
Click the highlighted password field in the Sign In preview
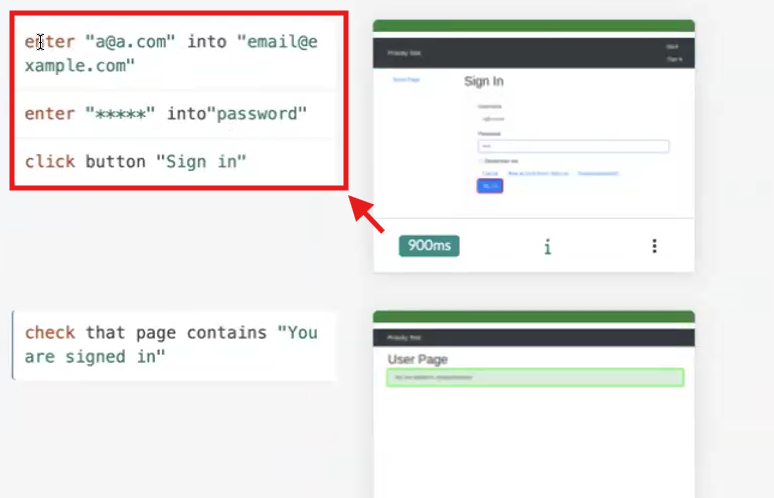[x=573, y=146]
